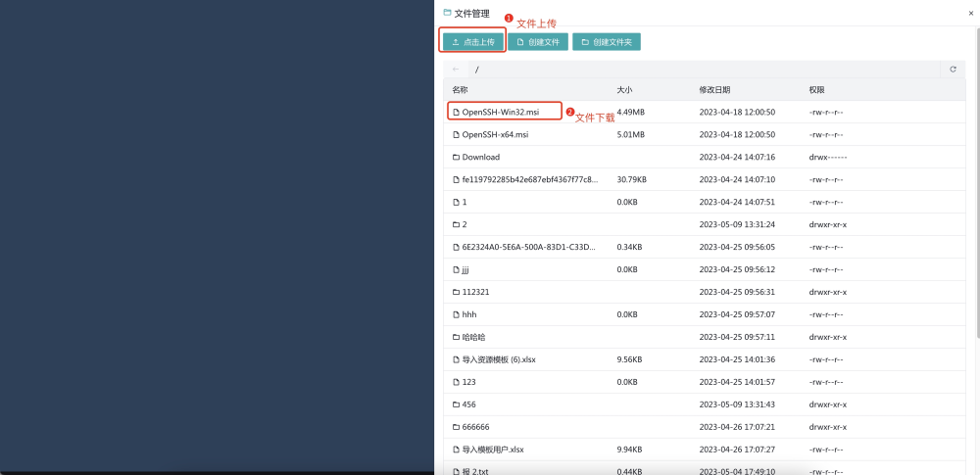Viewport: 980px width, 475px height.
Task: Click the 点击上传 upload button
Action: tap(473, 42)
